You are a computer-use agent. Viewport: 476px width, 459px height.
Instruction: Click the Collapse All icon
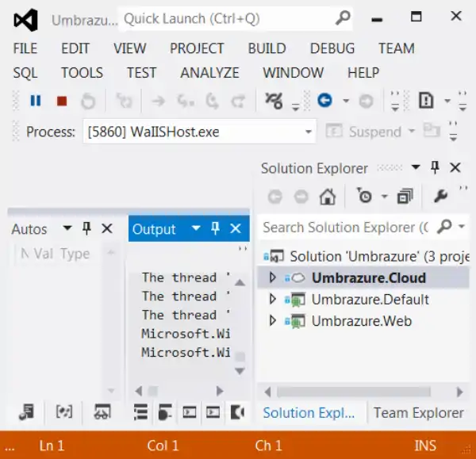pos(405,196)
